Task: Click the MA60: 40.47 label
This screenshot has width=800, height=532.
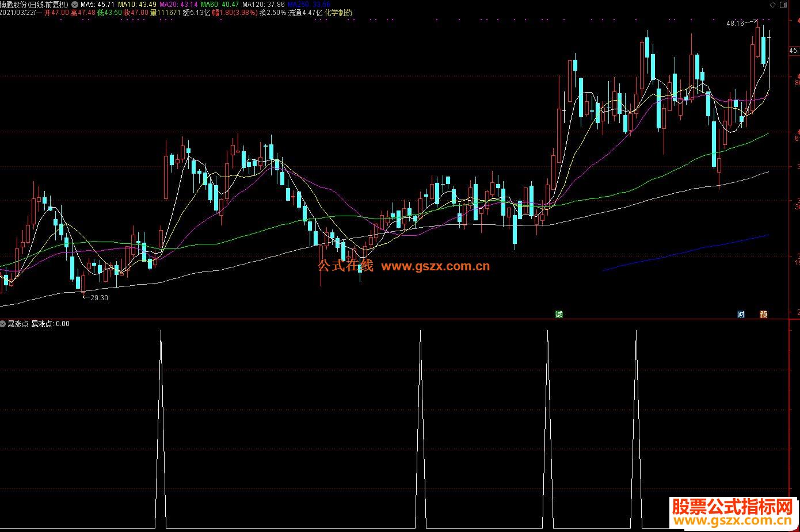Action: coord(219,5)
